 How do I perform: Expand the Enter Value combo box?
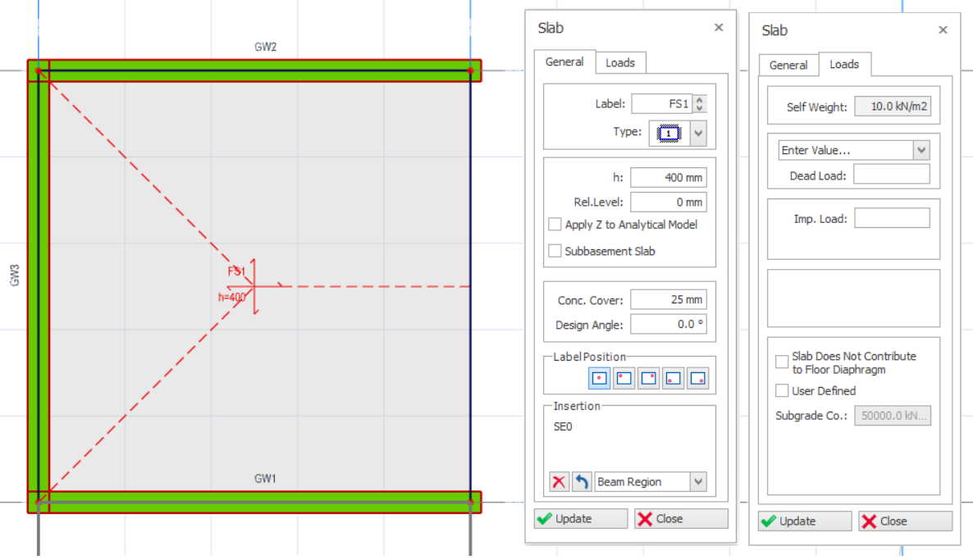(x=921, y=150)
